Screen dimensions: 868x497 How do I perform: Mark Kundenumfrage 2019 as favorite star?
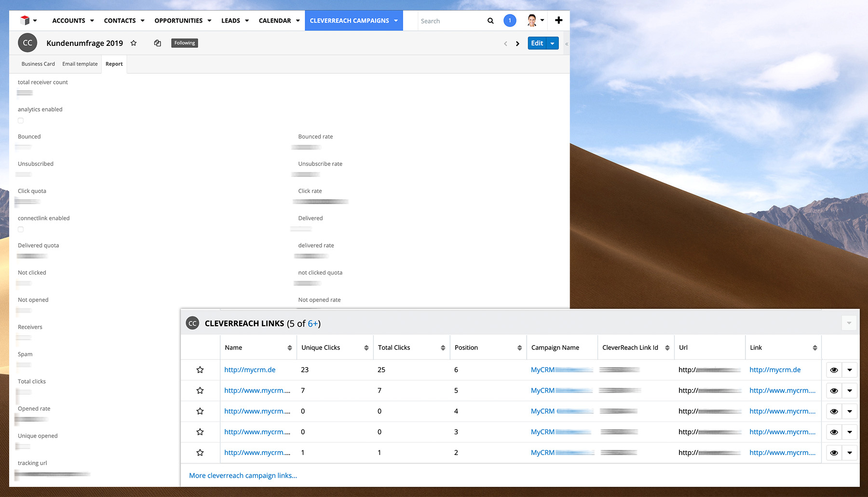(134, 43)
